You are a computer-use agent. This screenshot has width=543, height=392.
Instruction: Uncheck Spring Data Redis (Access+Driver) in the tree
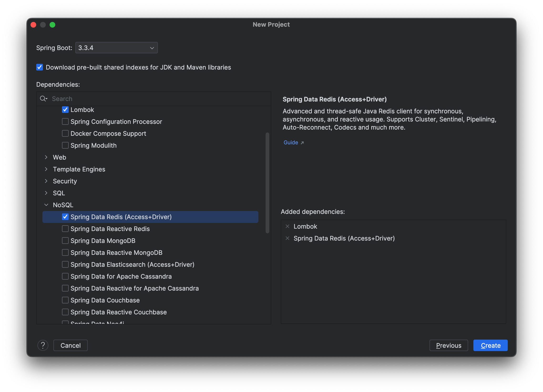click(x=65, y=217)
